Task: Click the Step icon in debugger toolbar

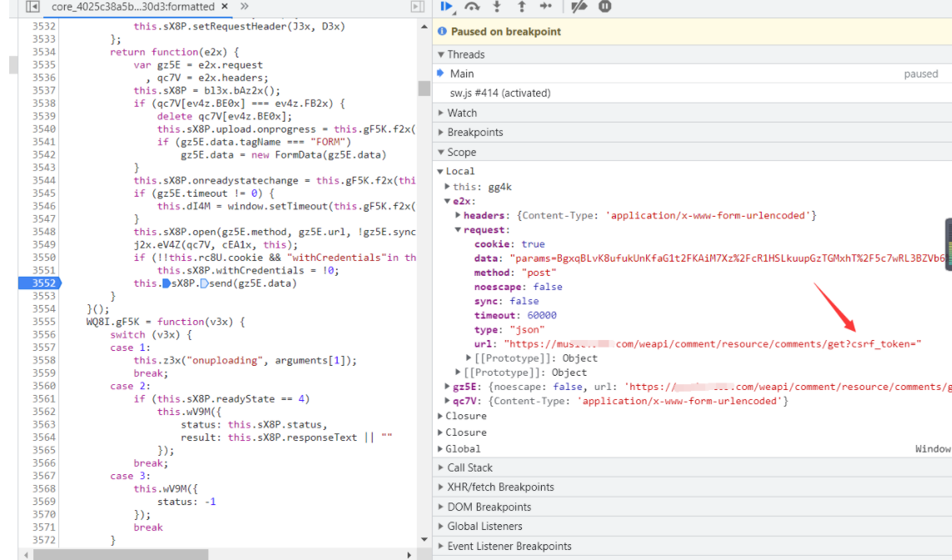Action: [546, 7]
